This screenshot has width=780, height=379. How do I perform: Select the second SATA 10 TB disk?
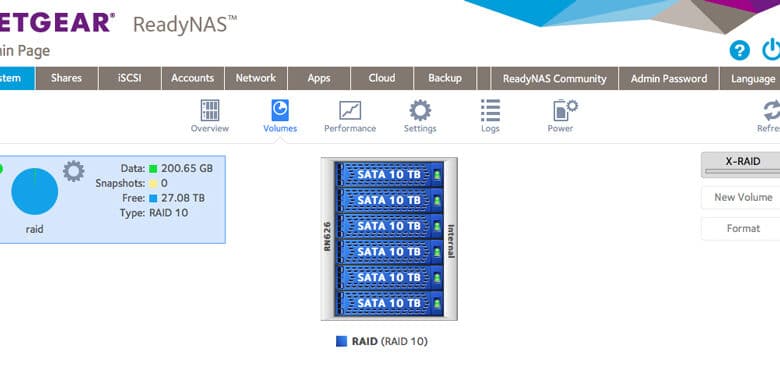[x=389, y=200]
